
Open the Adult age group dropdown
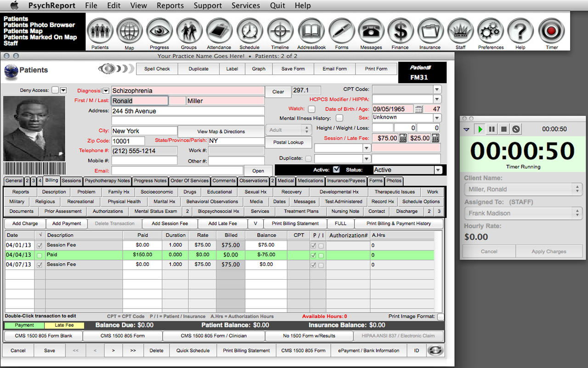click(288, 130)
